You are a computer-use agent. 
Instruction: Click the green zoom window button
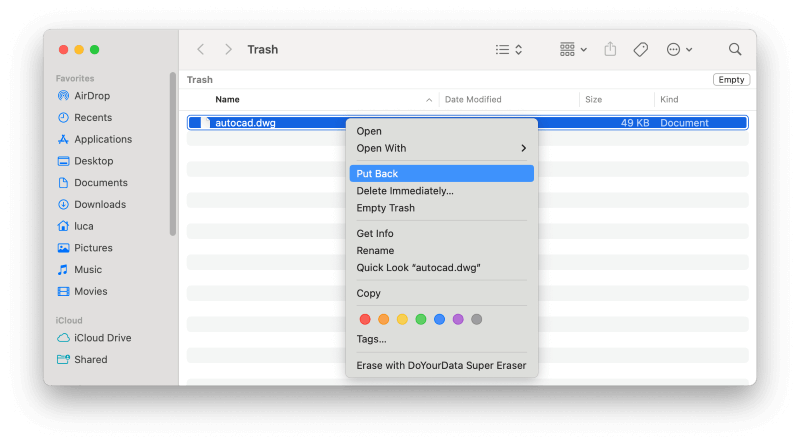94,50
